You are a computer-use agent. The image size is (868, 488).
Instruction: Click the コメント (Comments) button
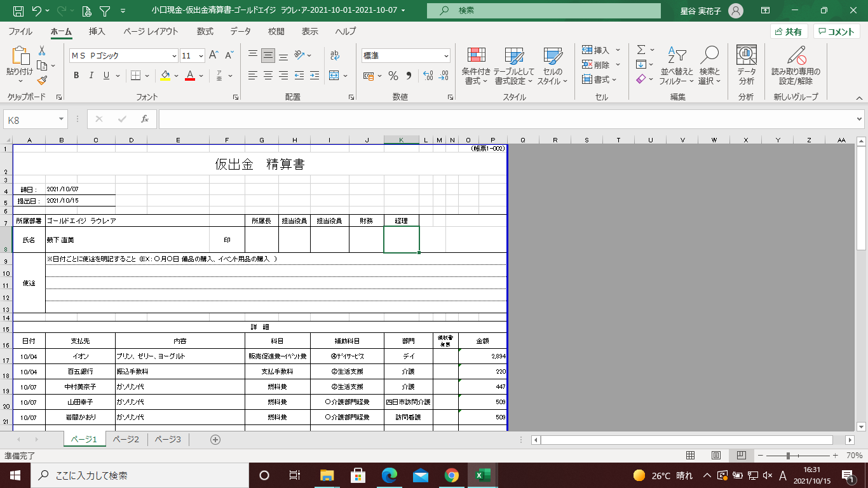point(836,32)
